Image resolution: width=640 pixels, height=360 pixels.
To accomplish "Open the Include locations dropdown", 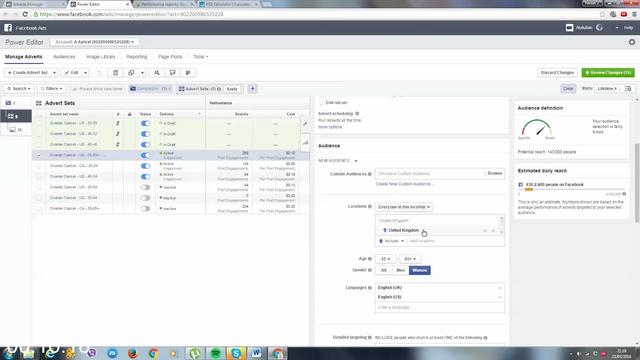I will pyautogui.click(x=391, y=241).
